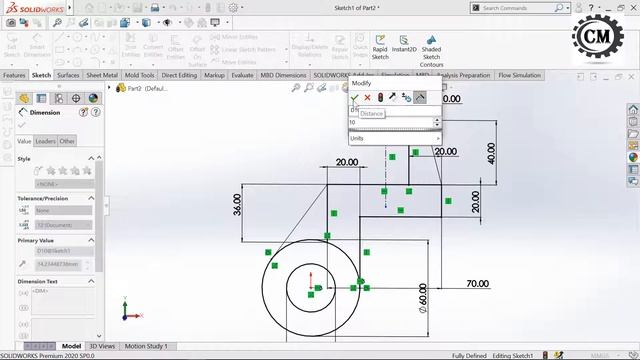Open the DisplayManager color ball tab
The image size is (640, 360).
[93, 98]
